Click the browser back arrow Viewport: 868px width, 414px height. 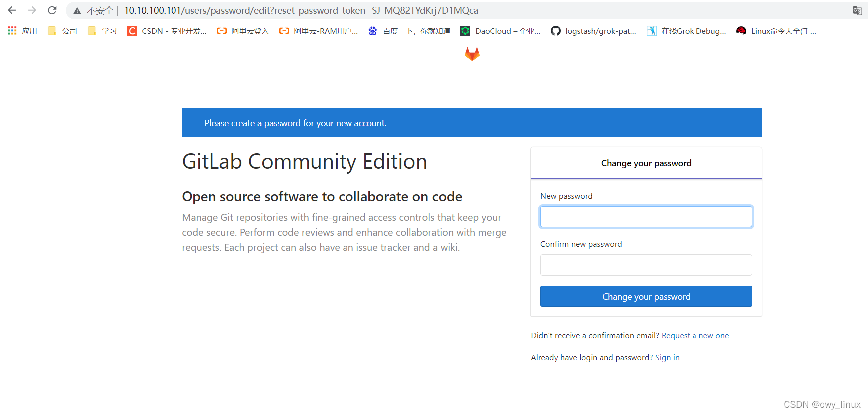tap(12, 10)
